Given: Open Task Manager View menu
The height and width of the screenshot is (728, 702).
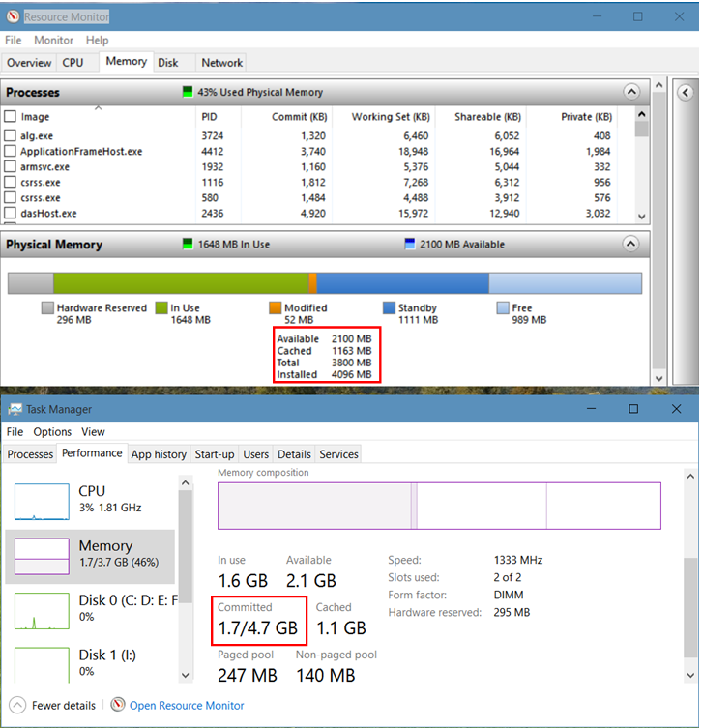Looking at the screenshot, I should [x=94, y=432].
